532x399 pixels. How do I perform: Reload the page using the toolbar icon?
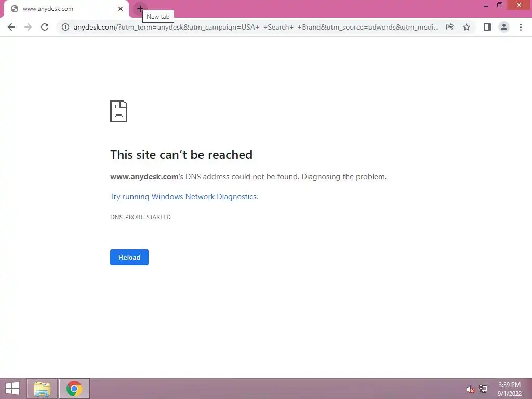45,27
